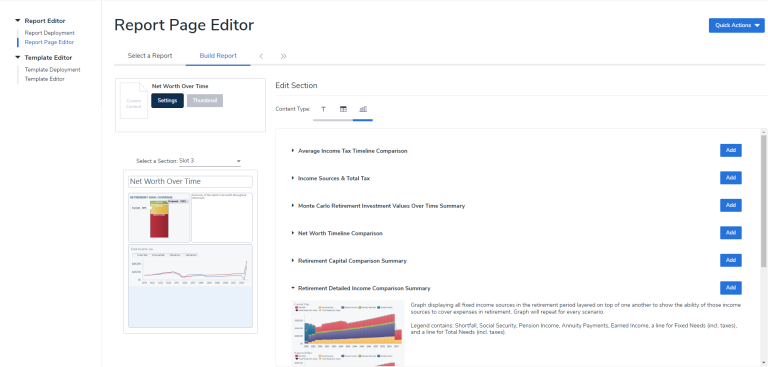Image resolution: width=768 pixels, height=367 pixels.
Task: Open Template Deployment in sidebar
Action: pyautogui.click(x=52, y=70)
